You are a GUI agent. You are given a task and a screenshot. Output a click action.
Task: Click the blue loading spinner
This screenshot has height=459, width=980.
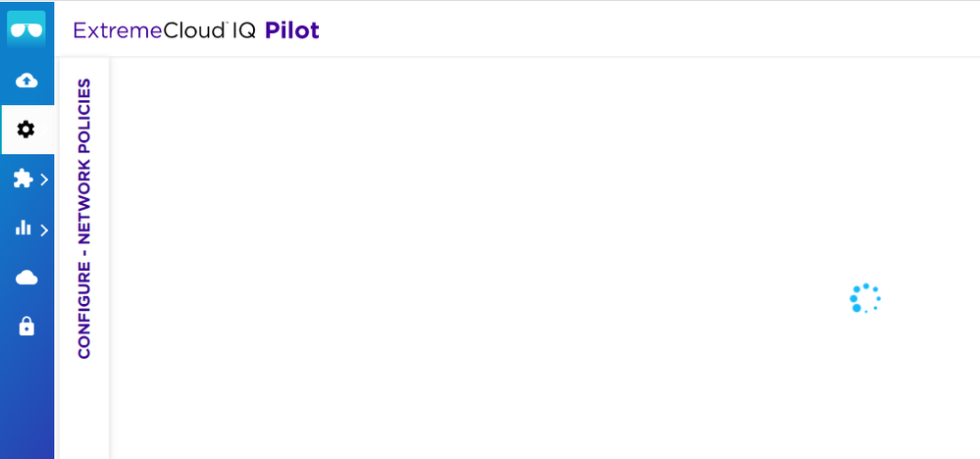click(864, 299)
